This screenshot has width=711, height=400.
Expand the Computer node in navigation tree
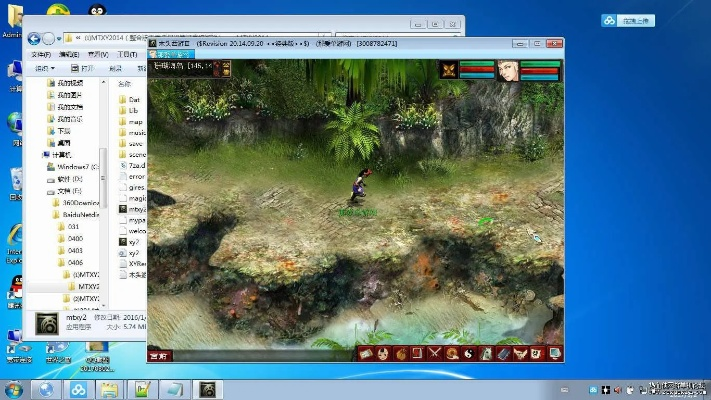[x=46, y=155]
